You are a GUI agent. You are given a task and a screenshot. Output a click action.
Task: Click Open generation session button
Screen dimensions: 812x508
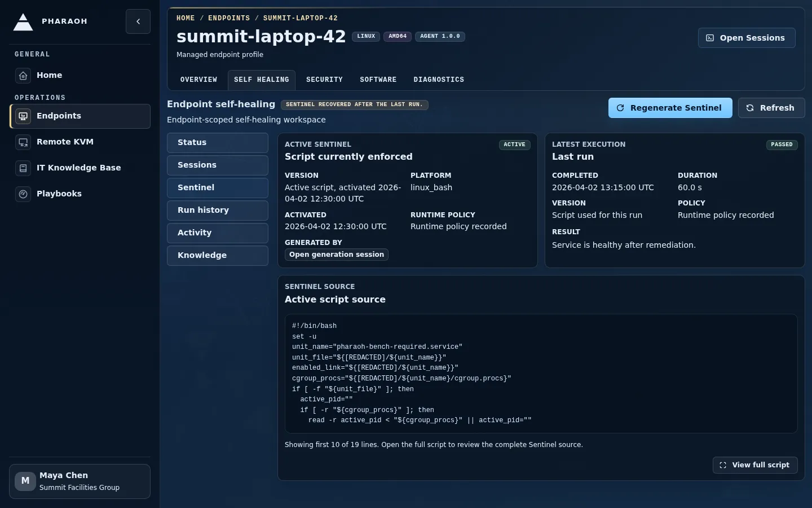point(337,255)
